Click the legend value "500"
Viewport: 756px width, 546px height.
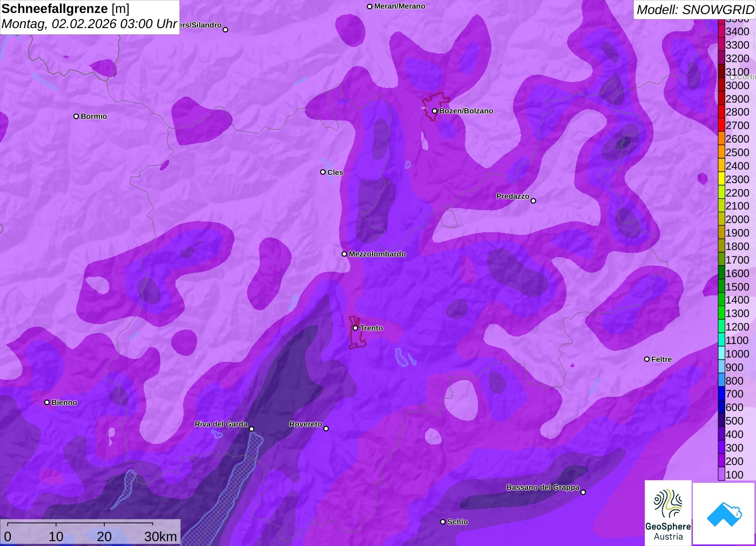[734, 421]
